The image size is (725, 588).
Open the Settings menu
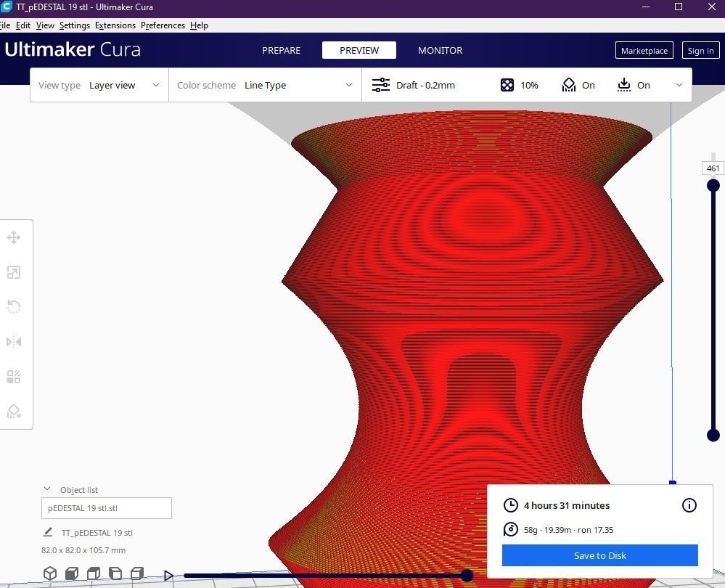coord(75,25)
